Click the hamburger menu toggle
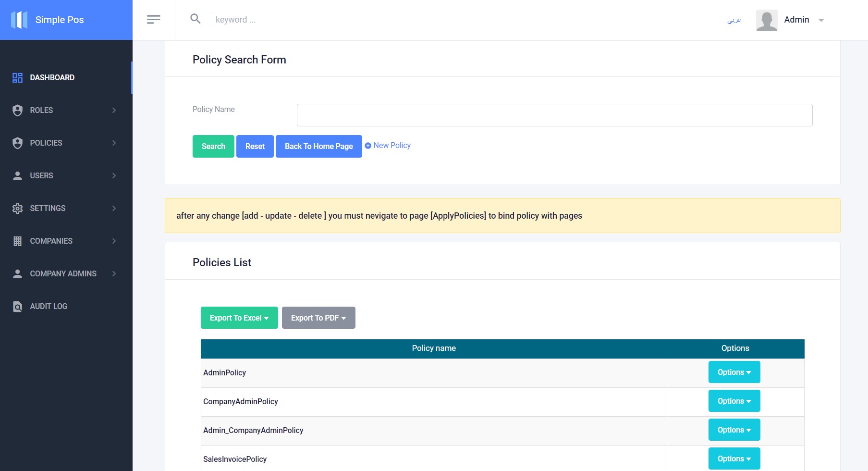This screenshot has width=868, height=471. 154,18
